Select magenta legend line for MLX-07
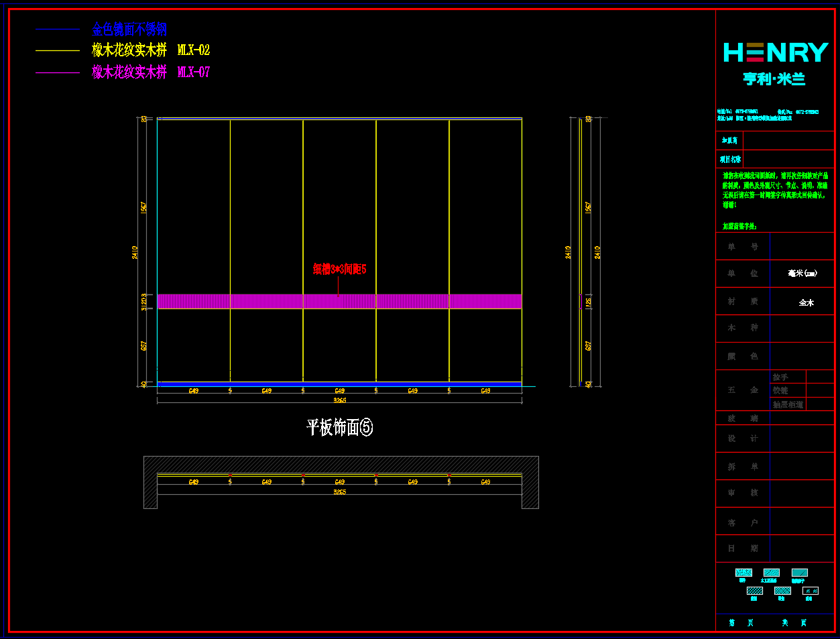The width and height of the screenshot is (840, 639). 58,72
